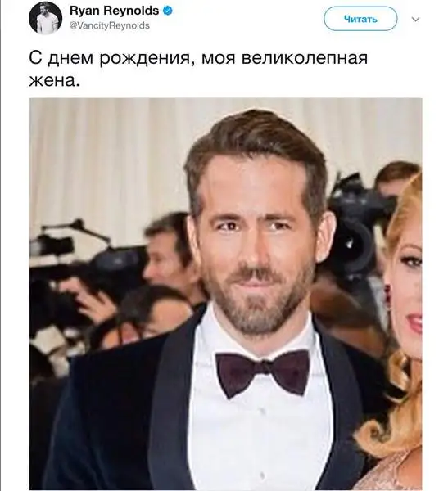Open the round profile avatar thumbnail

coord(46,17)
